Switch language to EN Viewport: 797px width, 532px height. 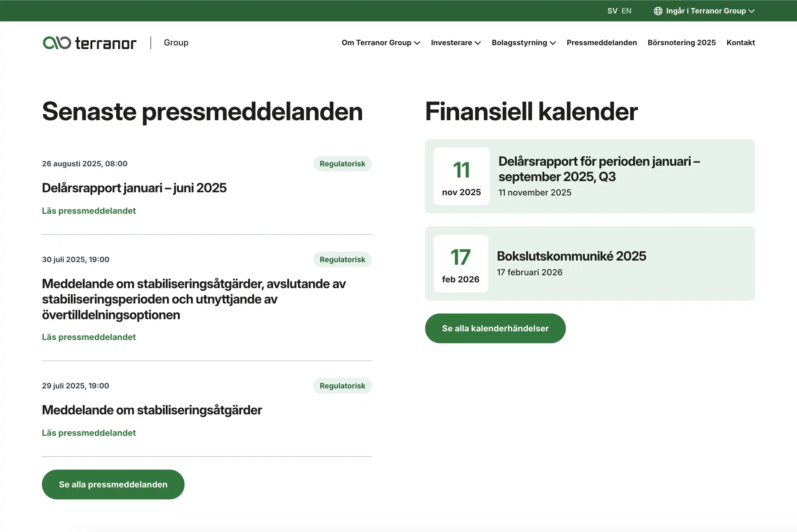[x=626, y=11]
